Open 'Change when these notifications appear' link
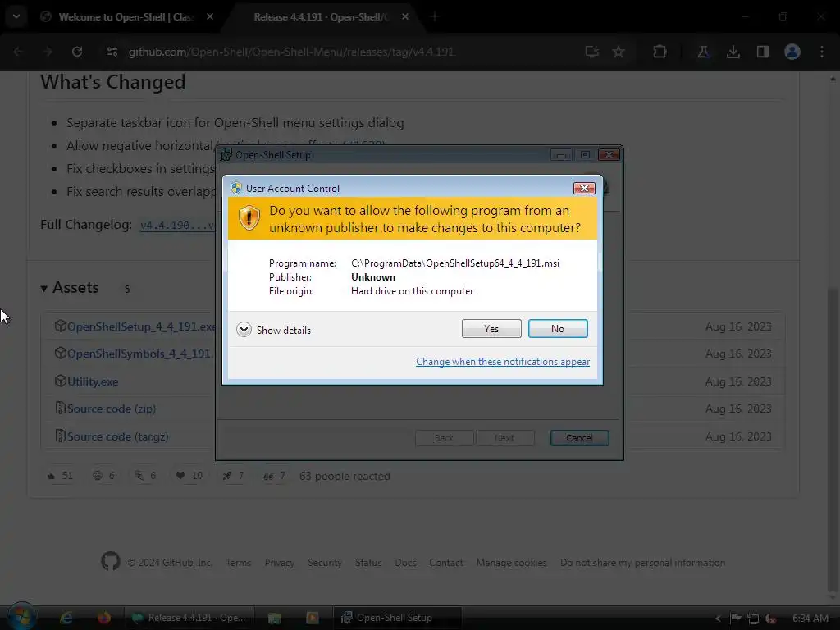Viewport: 840px width, 630px height. [503, 362]
